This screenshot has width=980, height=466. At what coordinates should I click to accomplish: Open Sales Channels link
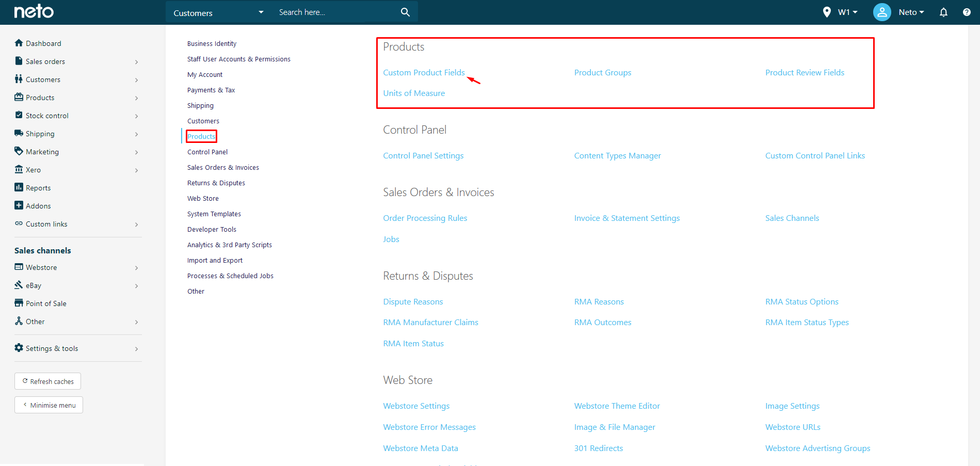(x=792, y=218)
